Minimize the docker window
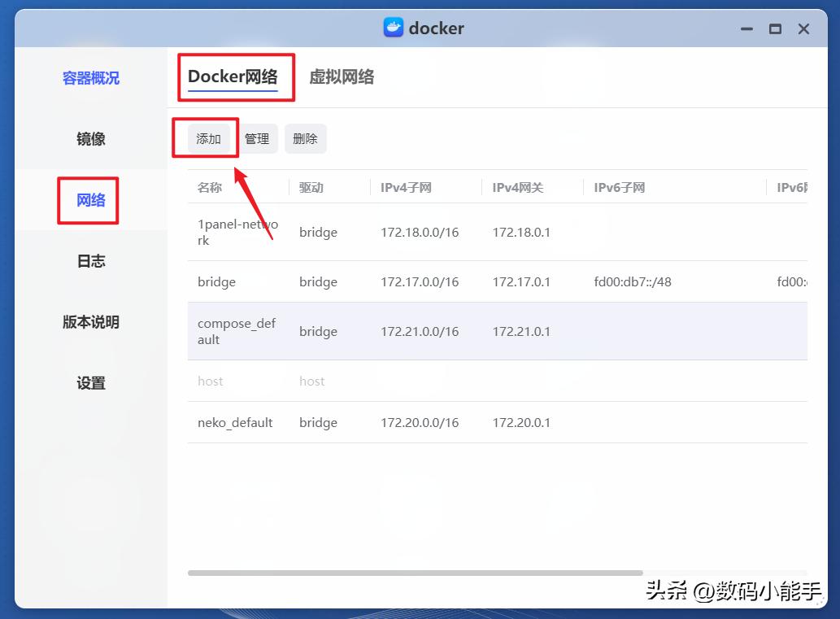Viewport: 840px width, 619px height. (x=746, y=29)
